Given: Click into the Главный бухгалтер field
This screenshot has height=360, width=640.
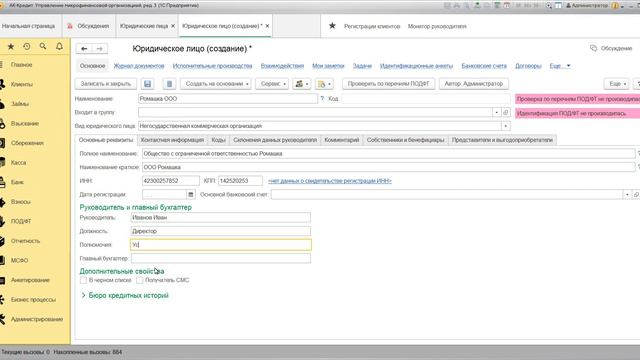Looking at the screenshot, I should point(221,258).
